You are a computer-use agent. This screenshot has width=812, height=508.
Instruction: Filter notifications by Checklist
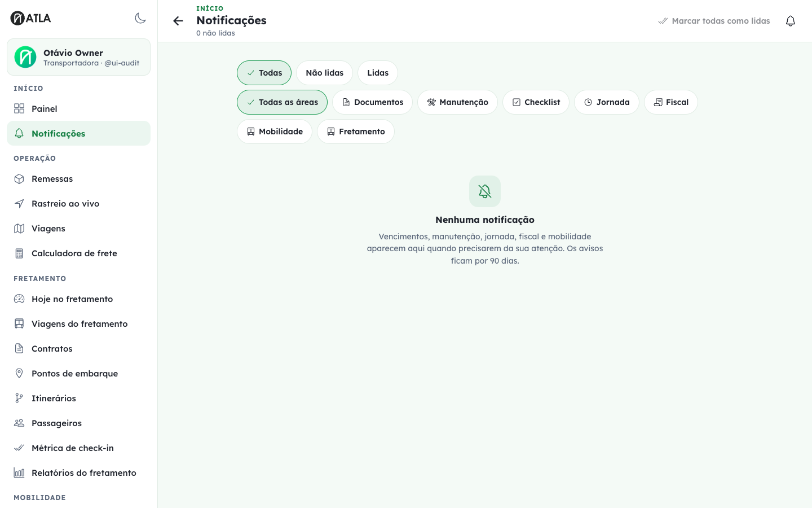[536, 102]
